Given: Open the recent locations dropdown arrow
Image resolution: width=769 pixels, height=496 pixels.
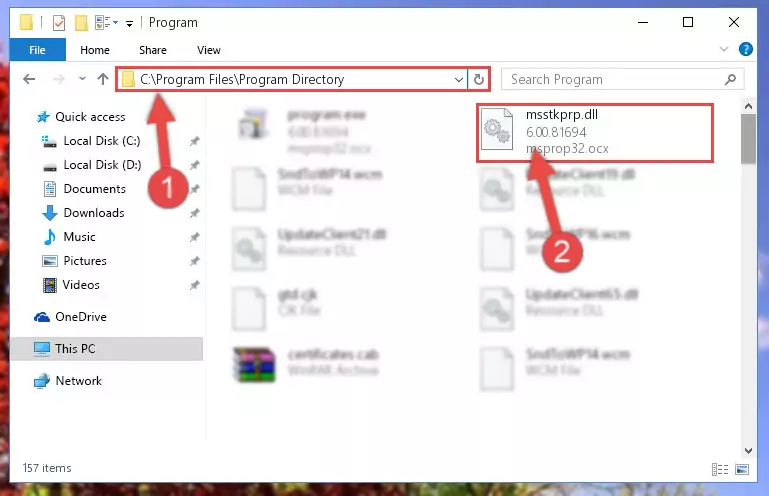Looking at the screenshot, I should click(x=82, y=78).
